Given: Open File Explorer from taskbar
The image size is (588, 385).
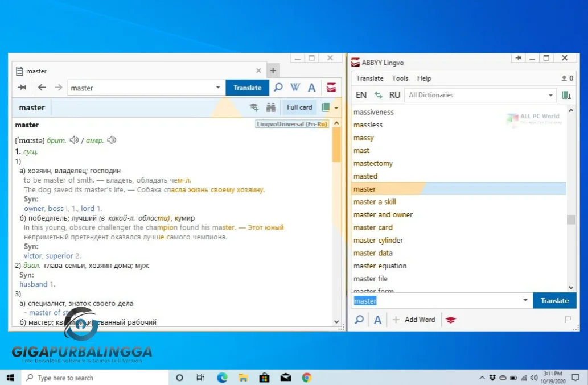Looking at the screenshot, I should pos(243,378).
